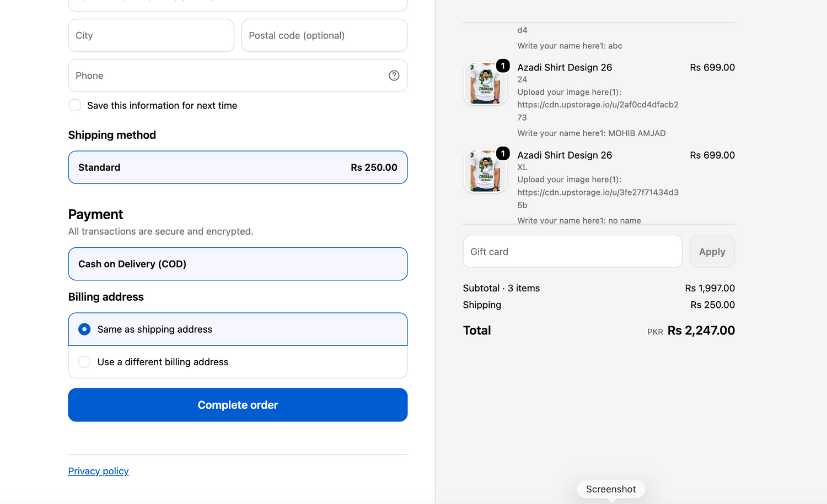Click the upstorage image URL for XL shirt
Image resolution: width=827 pixels, height=504 pixels.
tap(598, 198)
